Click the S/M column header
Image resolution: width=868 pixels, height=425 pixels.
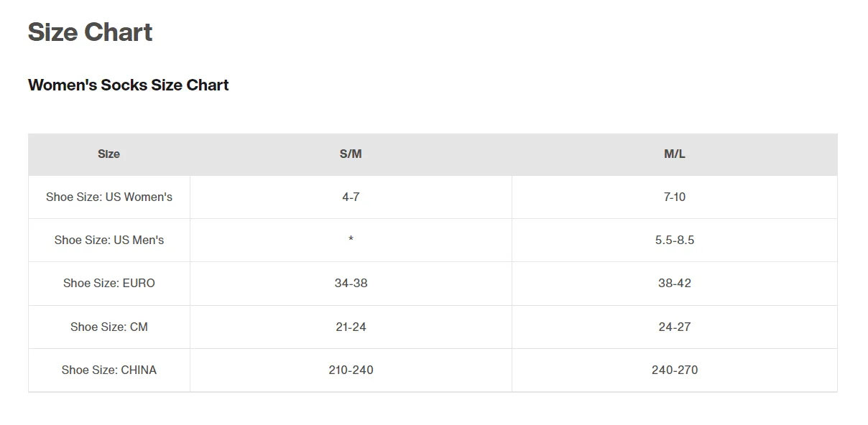pos(351,154)
